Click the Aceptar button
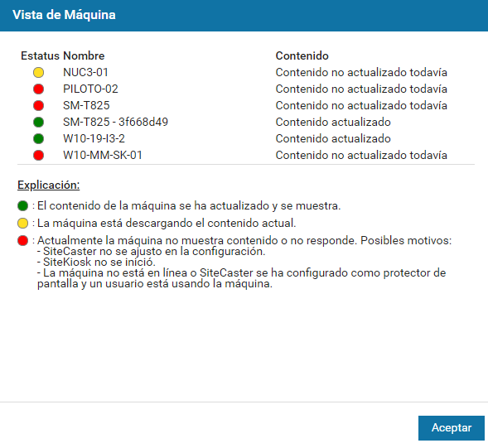The height and width of the screenshot is (448, 488). pyautogui.click(x=452, y=428)
